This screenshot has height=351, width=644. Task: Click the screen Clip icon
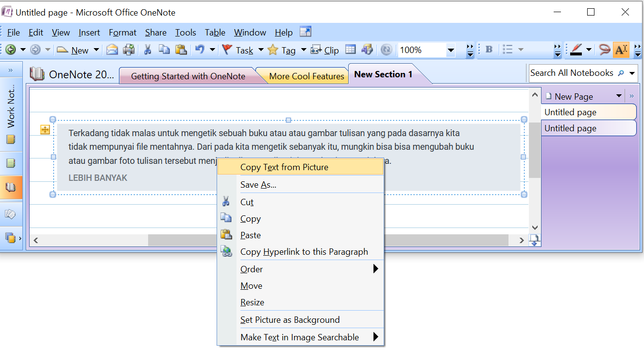click(316, 50)
